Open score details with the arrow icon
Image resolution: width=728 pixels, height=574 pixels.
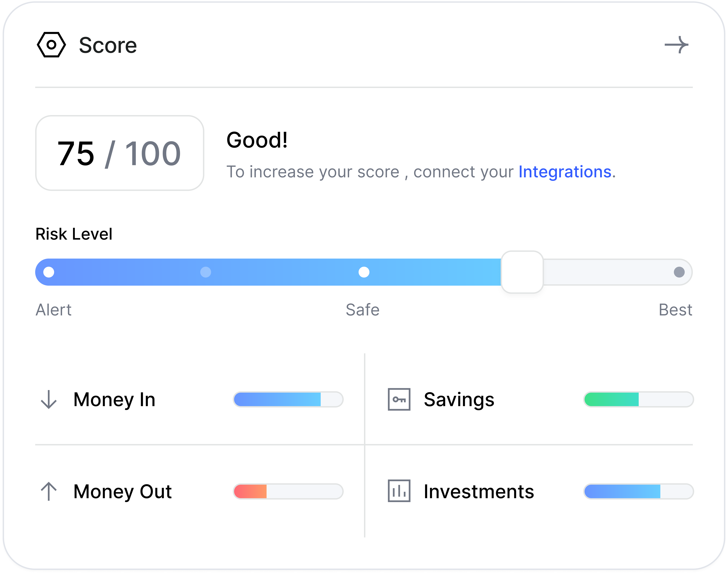point(676,45)
